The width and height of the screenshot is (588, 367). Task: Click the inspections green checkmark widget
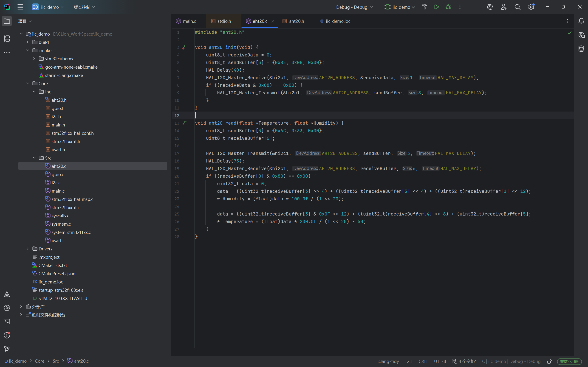(569, 33)
